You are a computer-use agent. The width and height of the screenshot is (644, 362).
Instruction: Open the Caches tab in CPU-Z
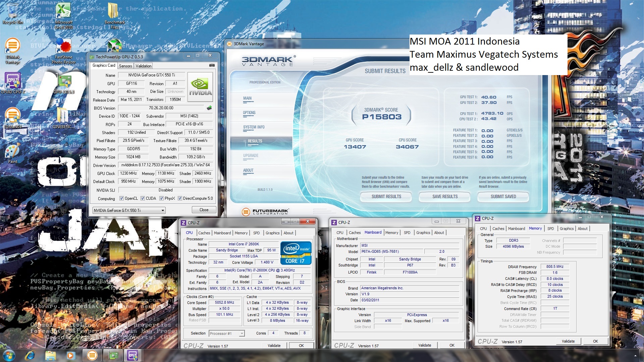pos(204,233)
